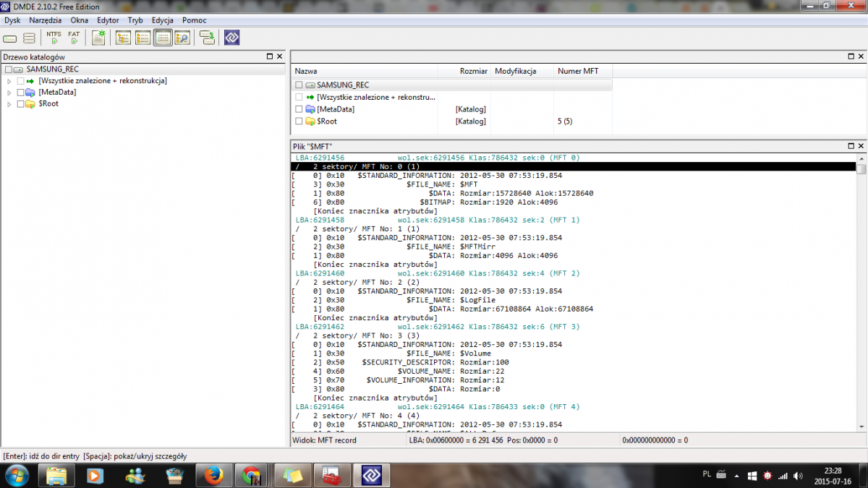Image resolution: width=868 pixels, height=488 pixels.
Task: Click the second list-view layout toolbar icon
Action: coord(142,38)
